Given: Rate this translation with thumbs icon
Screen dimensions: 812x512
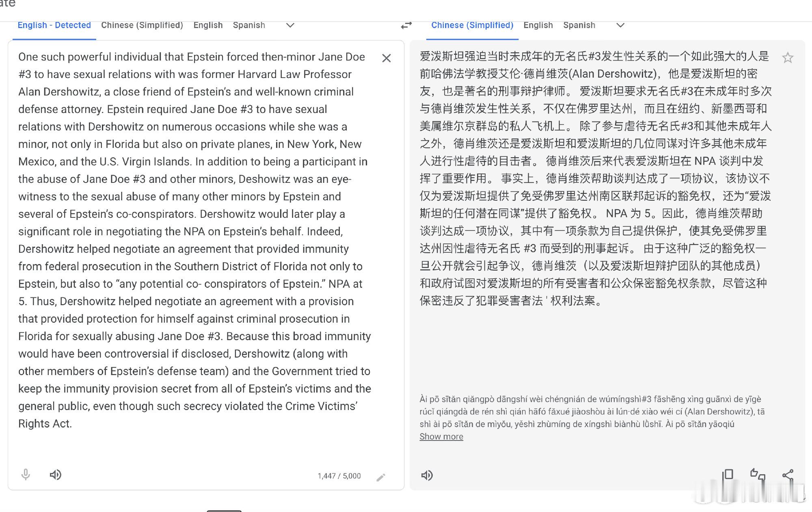Looking at the screenshot, I should (758, 475).
